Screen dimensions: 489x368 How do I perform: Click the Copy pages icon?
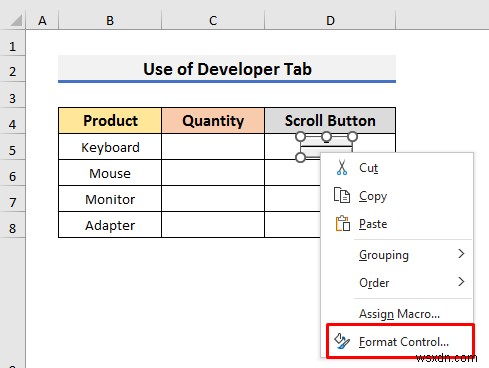pos(342,195)
